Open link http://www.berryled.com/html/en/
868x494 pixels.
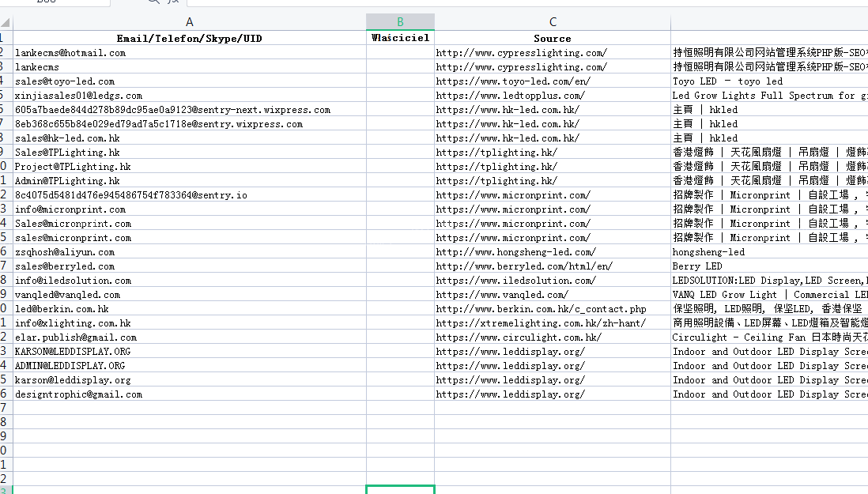(524, 266)
